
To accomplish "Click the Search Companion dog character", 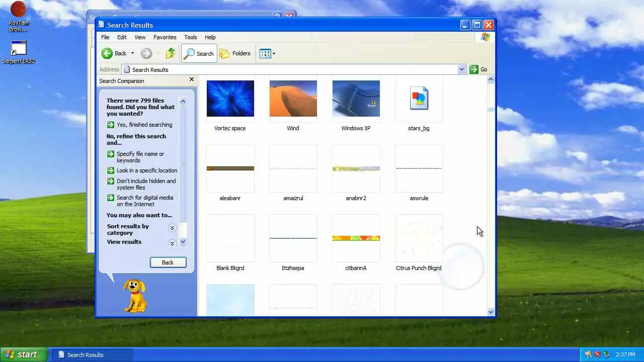I will tap(135, 296).
